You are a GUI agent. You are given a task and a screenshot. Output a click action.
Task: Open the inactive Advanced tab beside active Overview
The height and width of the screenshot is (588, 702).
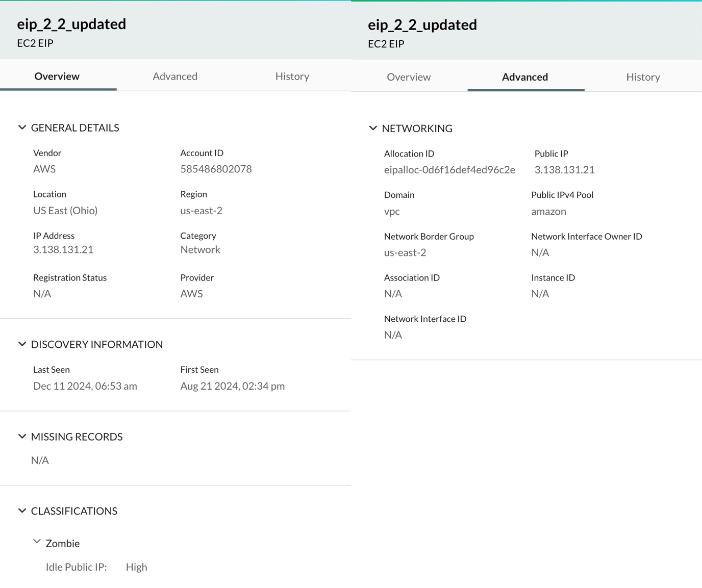click(x=175, y=76)
